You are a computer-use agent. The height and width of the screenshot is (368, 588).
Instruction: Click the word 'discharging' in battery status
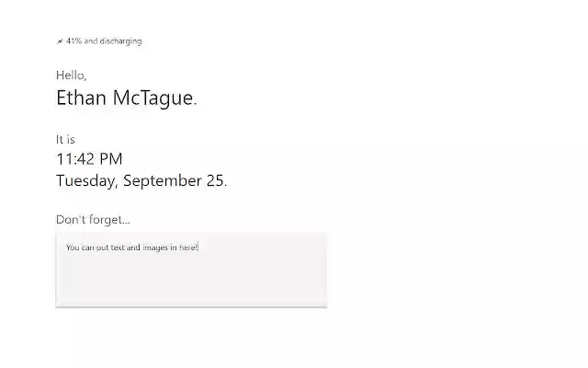click(124, 41)
